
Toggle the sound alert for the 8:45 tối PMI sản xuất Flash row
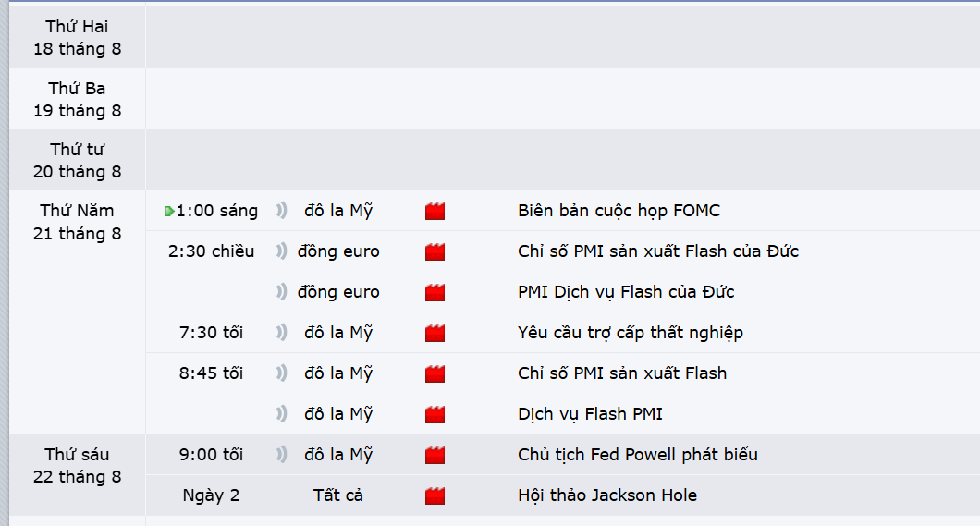(x=282, y=373)
